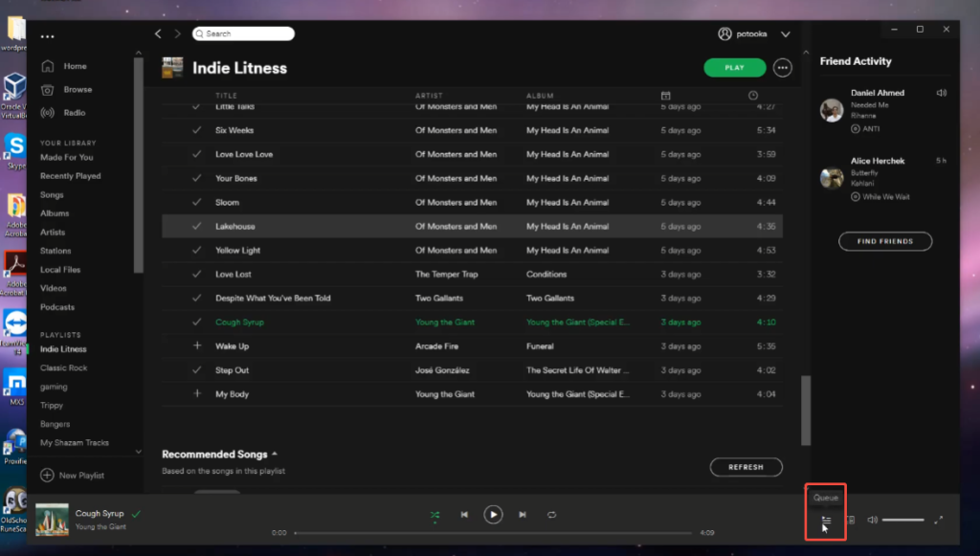Open connect to a device icon
The image size is (980, 556).
coord(851,520)
